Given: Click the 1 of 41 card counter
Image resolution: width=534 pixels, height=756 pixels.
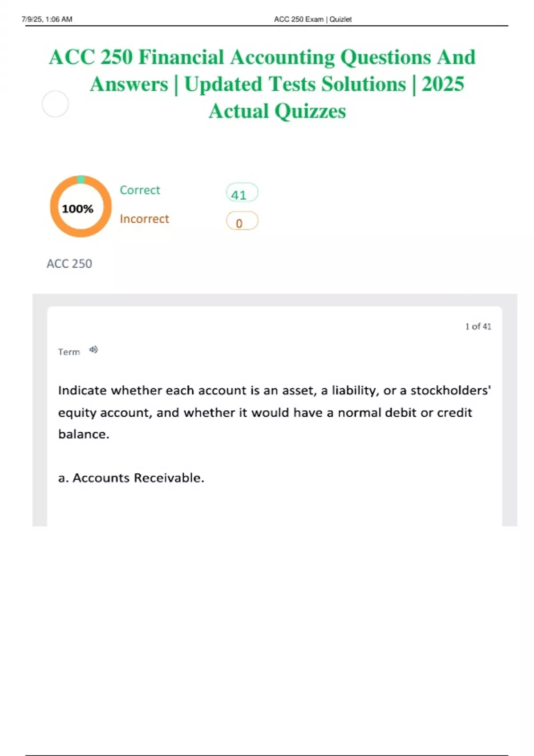Looking at the screenshot, I should click(478, 326).
